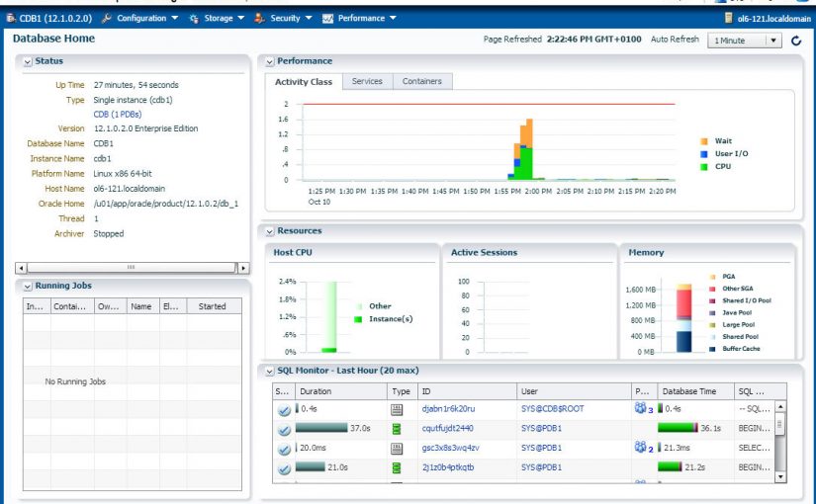Collapse the Running Jobs section
This screenshot has width=816, height=504.
click(27, 287)
